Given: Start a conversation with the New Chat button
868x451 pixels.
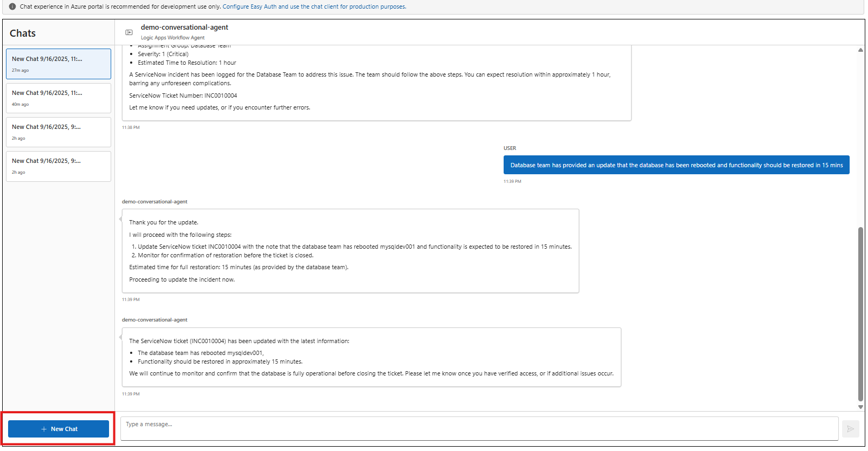Looking at the screenshot, I should [59, 429].
